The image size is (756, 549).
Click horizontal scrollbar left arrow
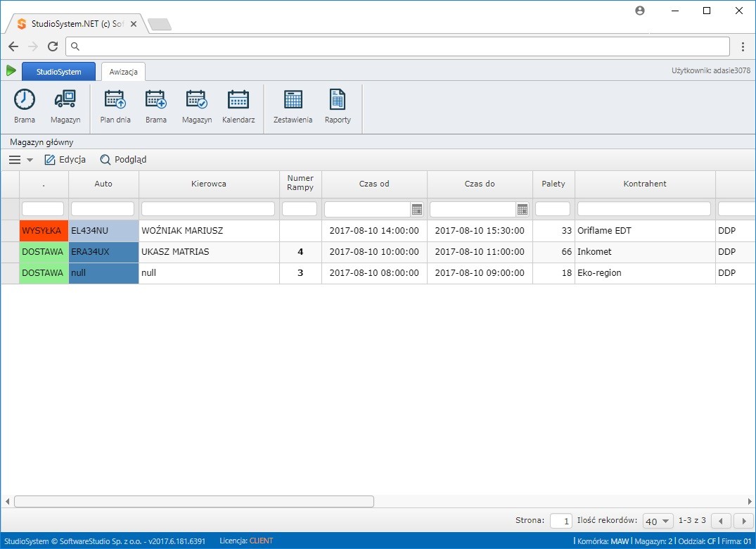(x=7, y=502)
